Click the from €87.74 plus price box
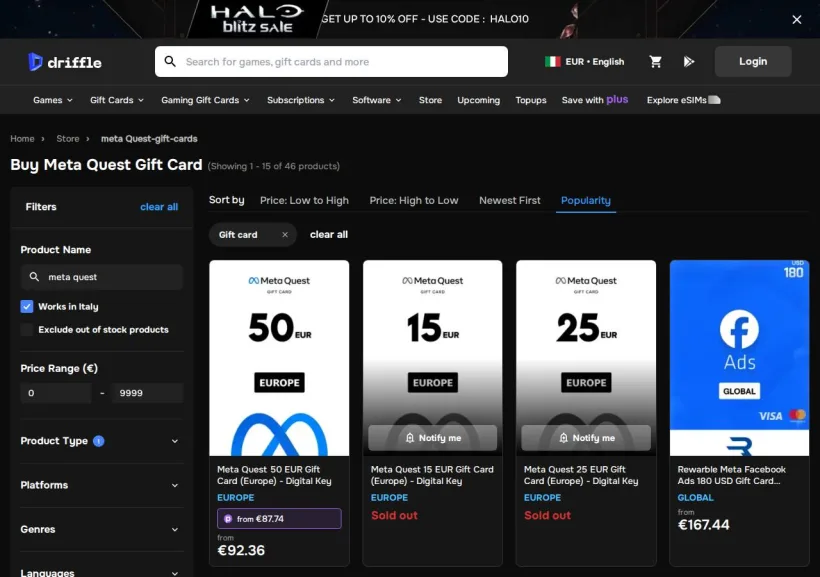 pyautogui.click(x=279, y=518)
